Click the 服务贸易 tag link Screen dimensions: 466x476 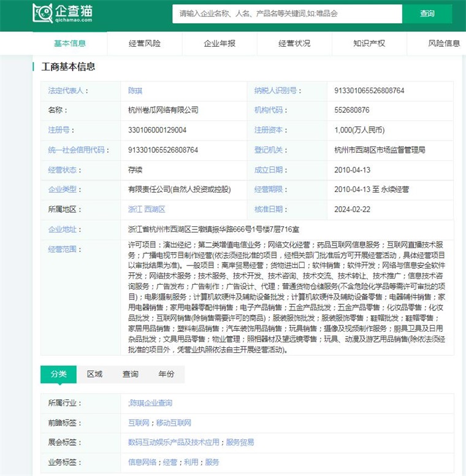(x=240, y=442)
